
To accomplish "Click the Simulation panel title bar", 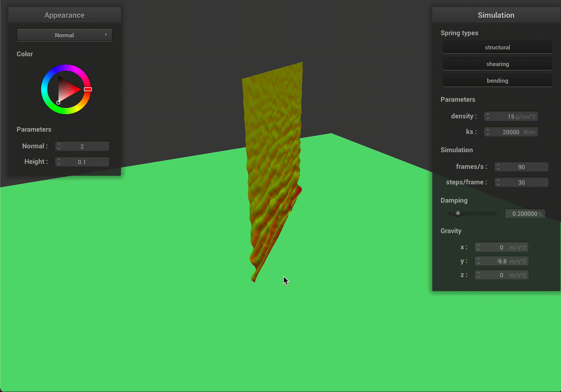I will (x=496, y=15).
